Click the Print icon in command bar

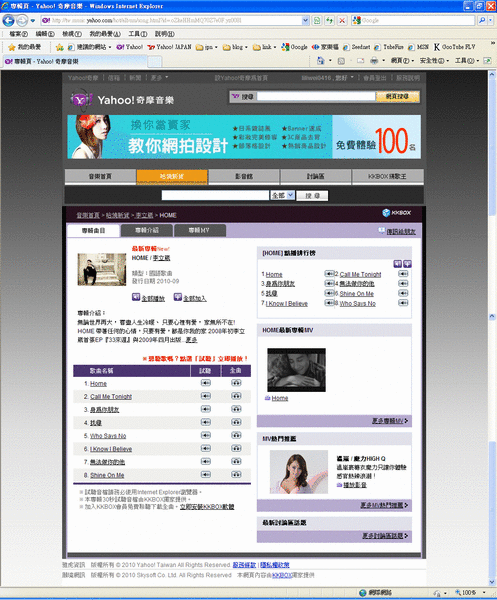pyautogui.click(x=374, y=61)
